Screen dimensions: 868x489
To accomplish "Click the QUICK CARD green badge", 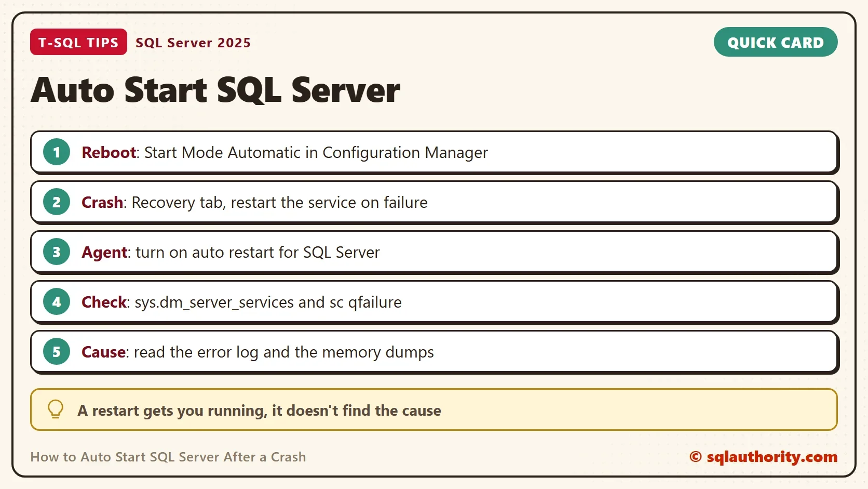I will (x=775, y=42).
